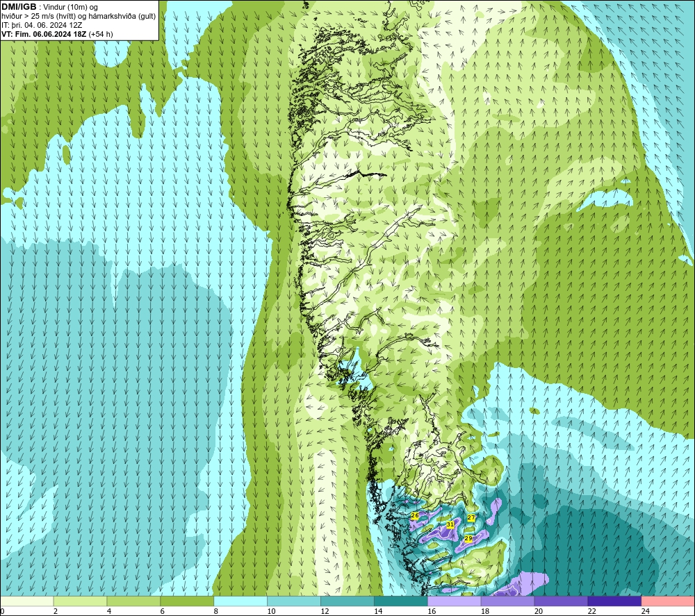Image resolution: width=695 pixels, height=616 pixels.
Task: Click the scale number 4
Action: [109, 611]
